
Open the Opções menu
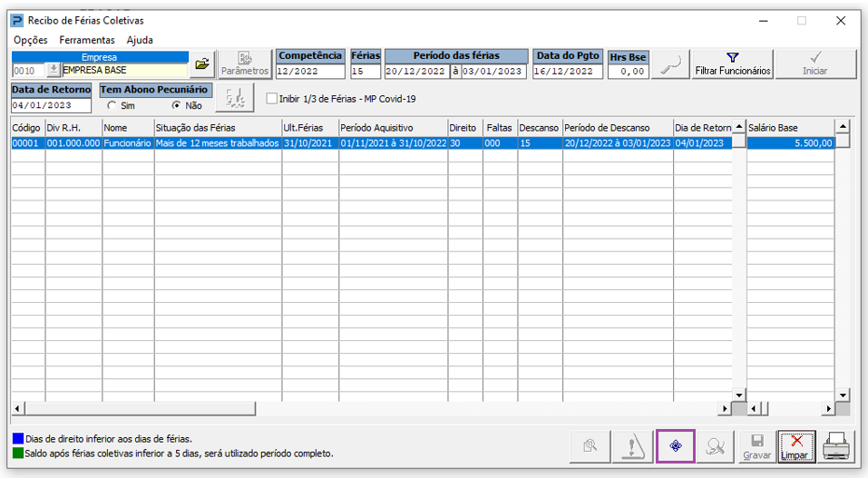31,40
